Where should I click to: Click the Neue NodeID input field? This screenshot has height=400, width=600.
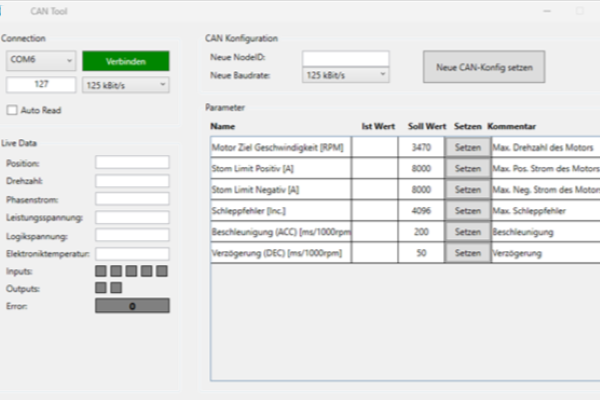(345, 58)
